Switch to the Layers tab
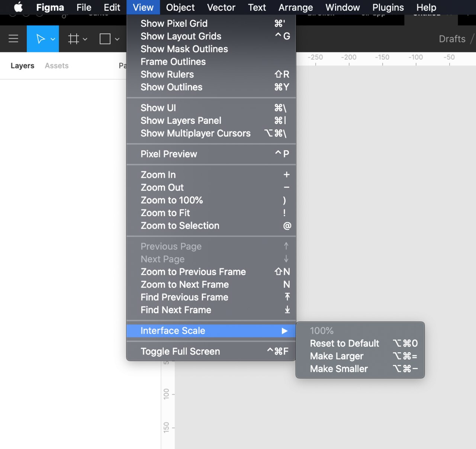Screen dimensions: 476x449 pos(22,66)
